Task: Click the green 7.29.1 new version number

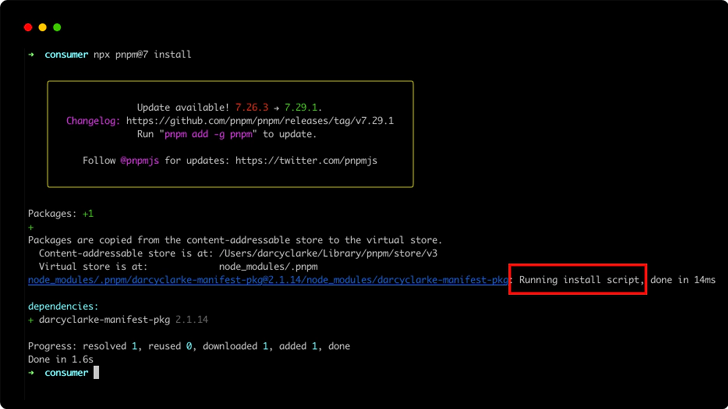Action: [x=301, y=108]
